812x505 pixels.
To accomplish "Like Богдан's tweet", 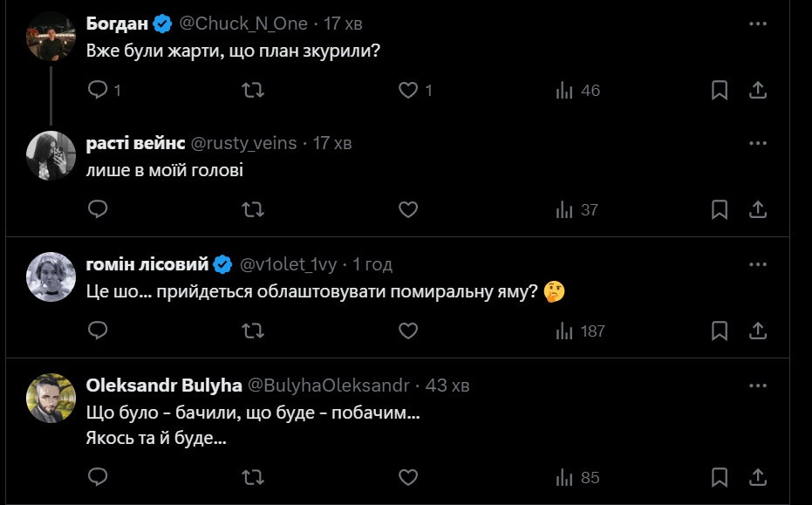I will [x=407, y=90].
